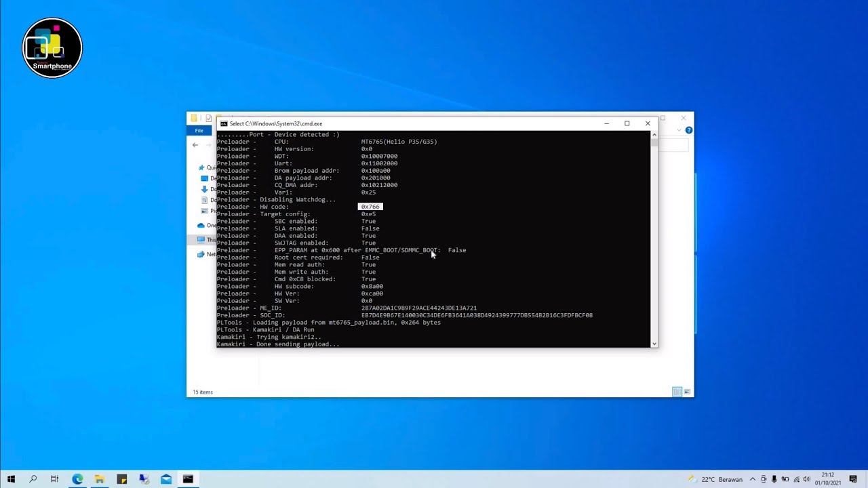Open the weather widget 22°C Berawan

tap(716, 479)
